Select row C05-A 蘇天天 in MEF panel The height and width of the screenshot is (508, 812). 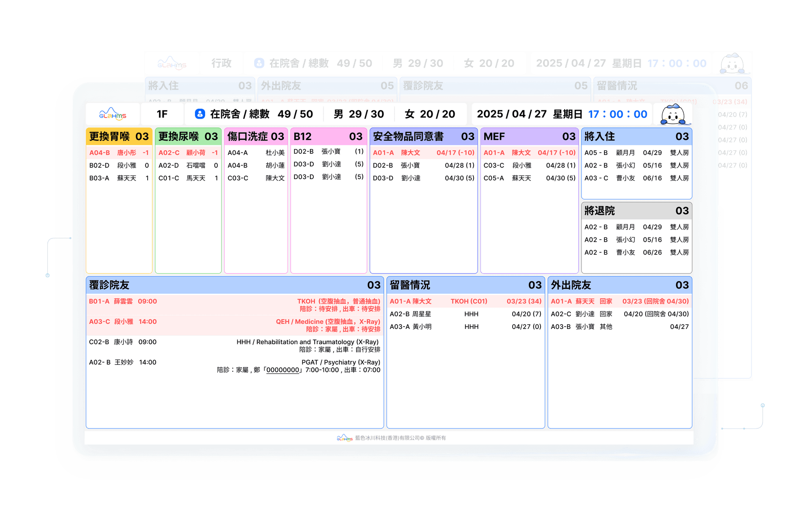529,178
